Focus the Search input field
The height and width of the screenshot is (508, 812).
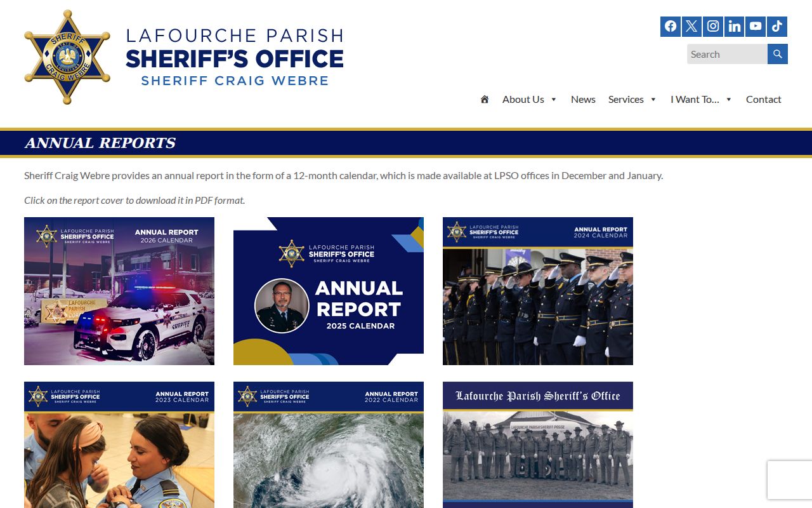727,54
